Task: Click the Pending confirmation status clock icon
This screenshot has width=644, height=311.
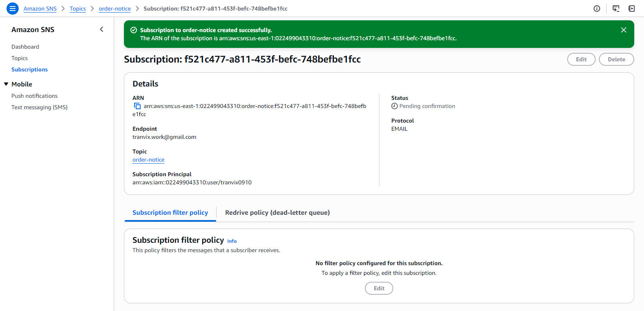Action: (x=395, y=106)
